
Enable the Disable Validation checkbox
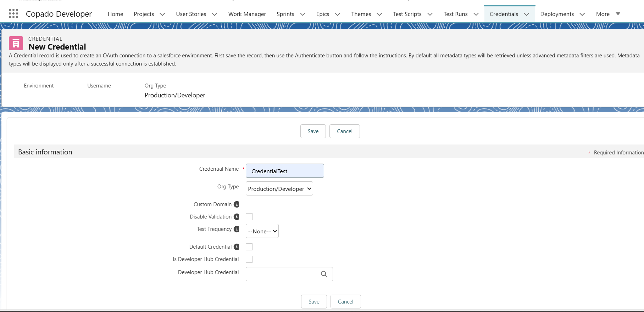[x=249, y=217]
